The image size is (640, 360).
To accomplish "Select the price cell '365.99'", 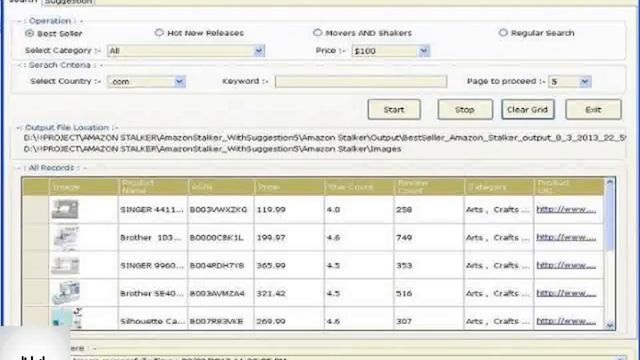I will pyautogui.click(x=289, y=265).
